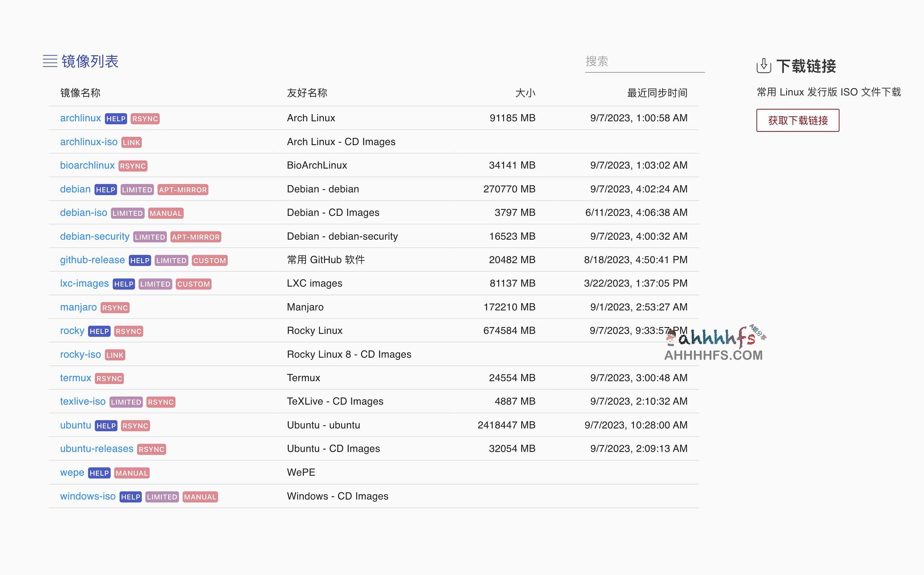Click the LINK badge on archlinux-iso row
Screen dimensions: 924x575
[132, 142]
